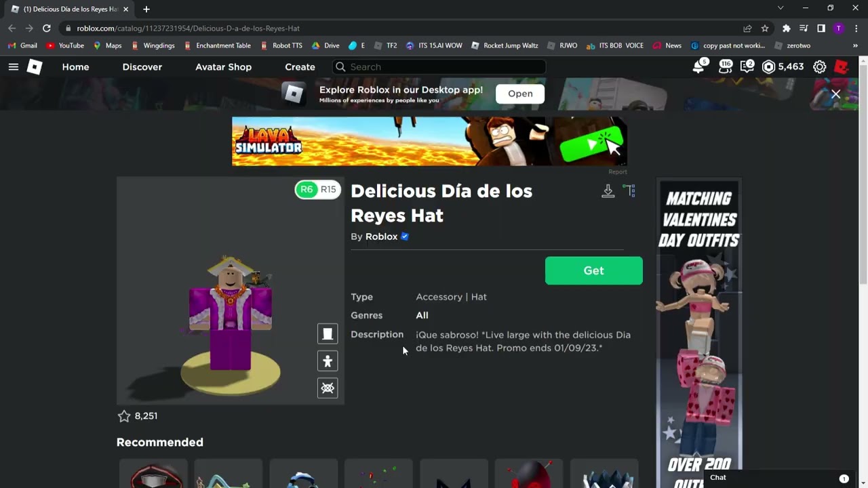
Task: Click the hide-accessories eye button in preview
Action: point(328,388)
